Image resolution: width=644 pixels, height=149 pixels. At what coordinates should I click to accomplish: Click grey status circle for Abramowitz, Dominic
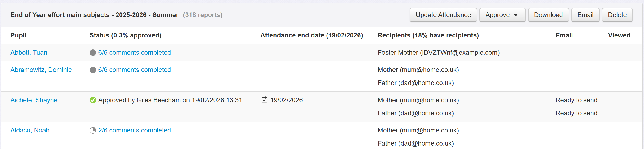pos(93,70)
